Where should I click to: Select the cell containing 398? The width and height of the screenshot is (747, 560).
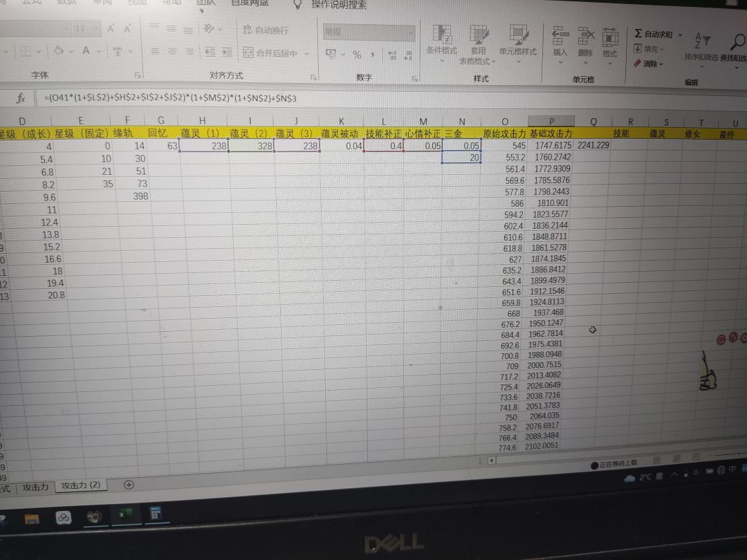click(x=133, y=196)
